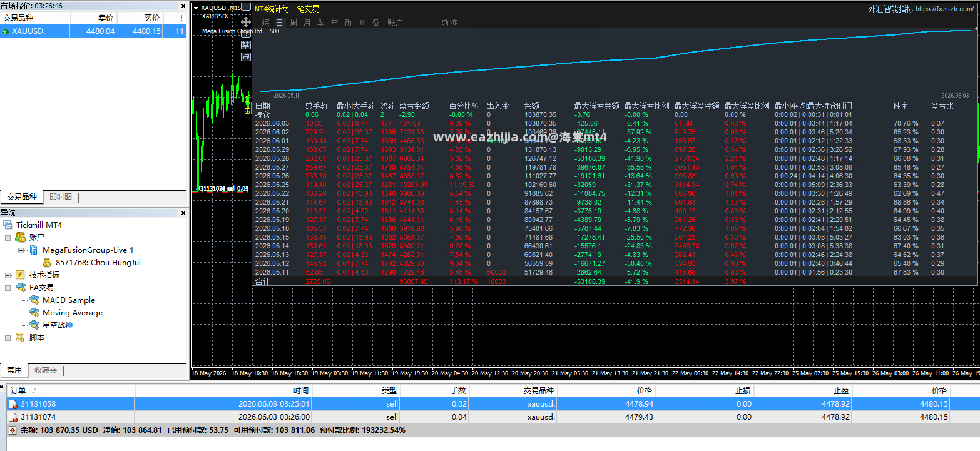Switch to the 即时图 tick chart tab
980x451 pixels.
click(61, 197)
